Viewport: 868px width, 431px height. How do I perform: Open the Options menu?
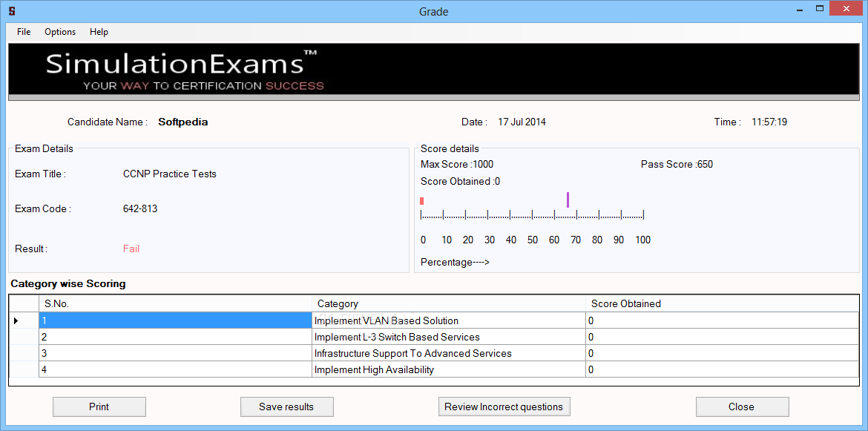tap(60, 32)
